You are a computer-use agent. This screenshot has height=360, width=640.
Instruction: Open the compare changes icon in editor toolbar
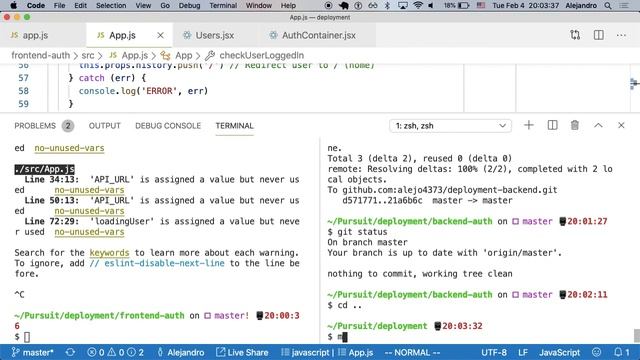[x=575, y=35]
